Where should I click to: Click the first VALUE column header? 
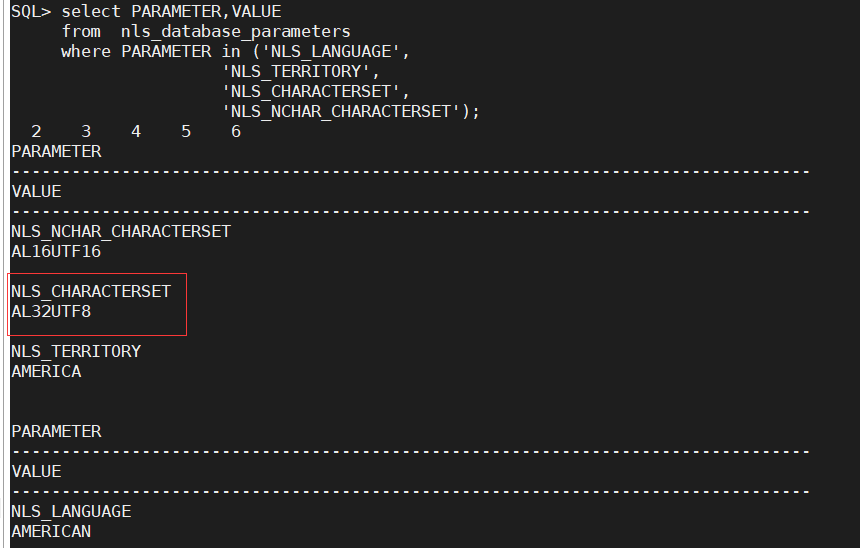(36, 192)
